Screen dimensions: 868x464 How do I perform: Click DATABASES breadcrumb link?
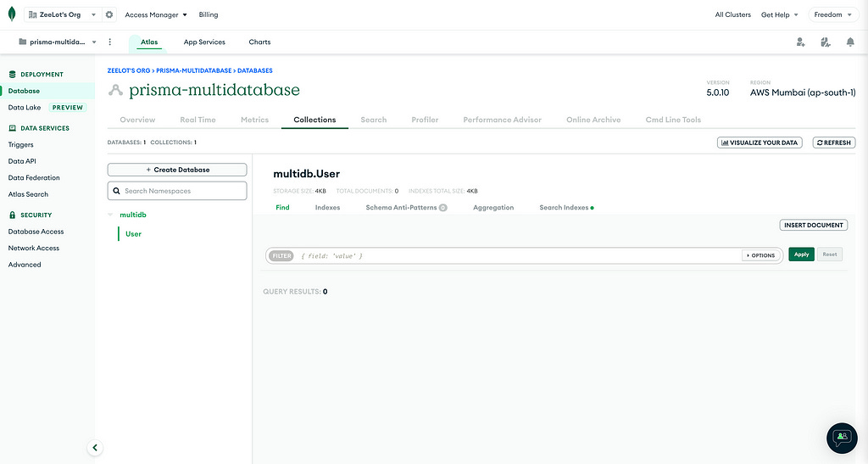point(254,71)
